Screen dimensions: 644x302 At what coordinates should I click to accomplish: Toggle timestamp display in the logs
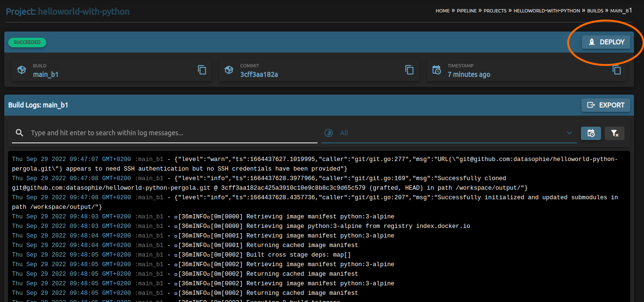(x=591, y=133)
